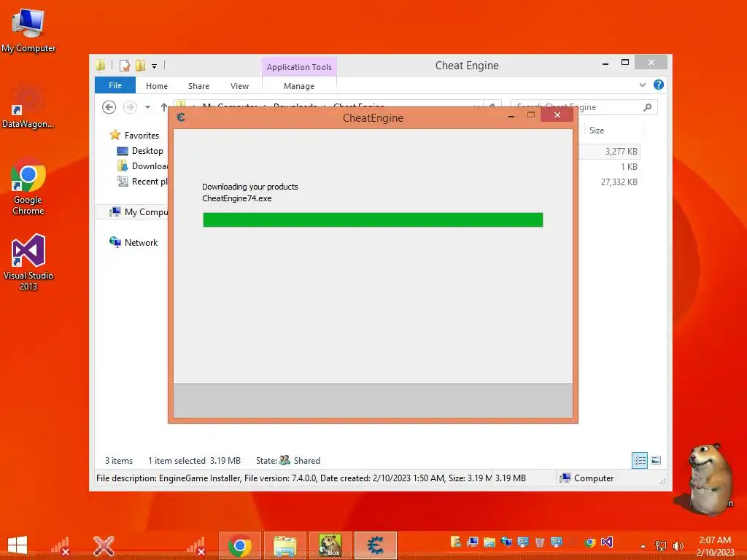Open the Customize Quick Access Toolbar dropdown

[155, 66]
